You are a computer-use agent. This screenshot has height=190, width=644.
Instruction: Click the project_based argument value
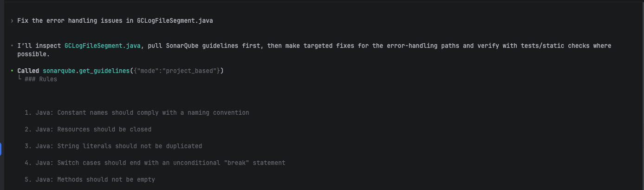coord(191,71)
